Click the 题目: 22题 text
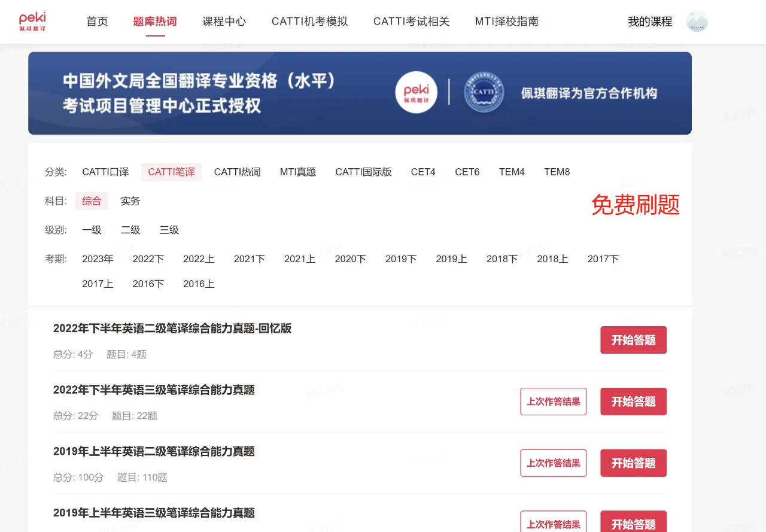 click(x=135, y=416)
